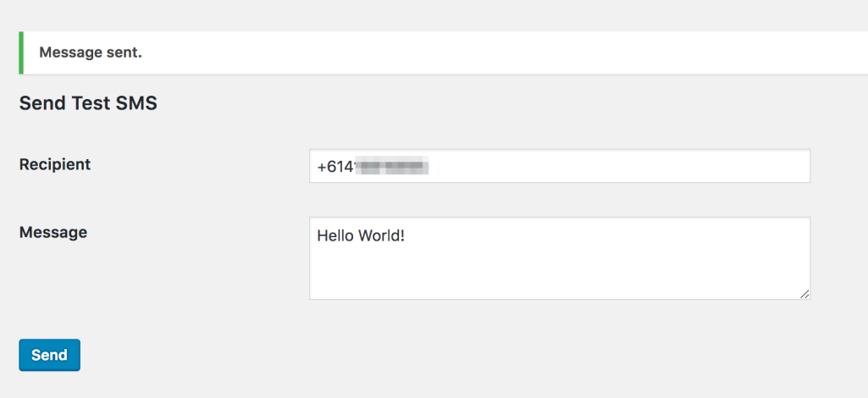This screenshot has height=398, width=868.
Task: Click the word "SMS" in the heading
Action: point(138,104)
